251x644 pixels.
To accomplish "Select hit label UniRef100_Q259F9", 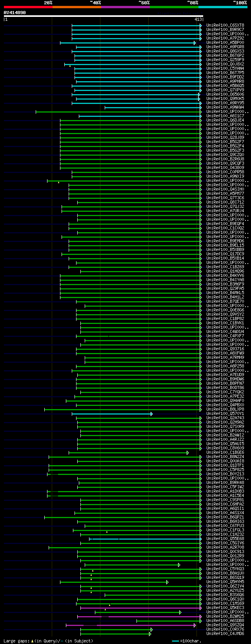I will point(225,60).
